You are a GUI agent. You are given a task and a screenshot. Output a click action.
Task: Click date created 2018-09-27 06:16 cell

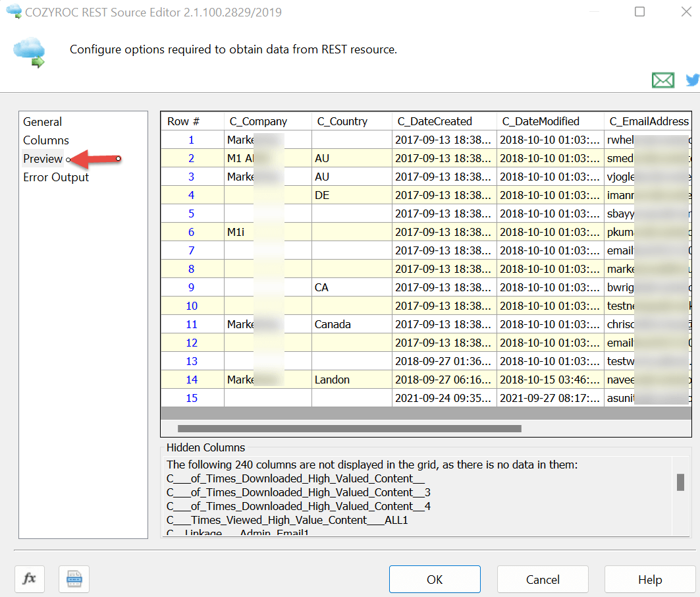tap(444, 380)
